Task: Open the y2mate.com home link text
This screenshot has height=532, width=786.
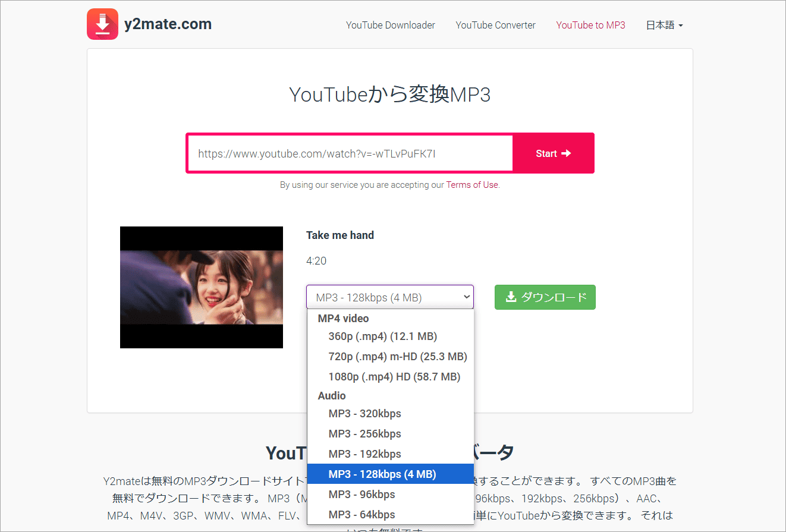Action: 168,24
